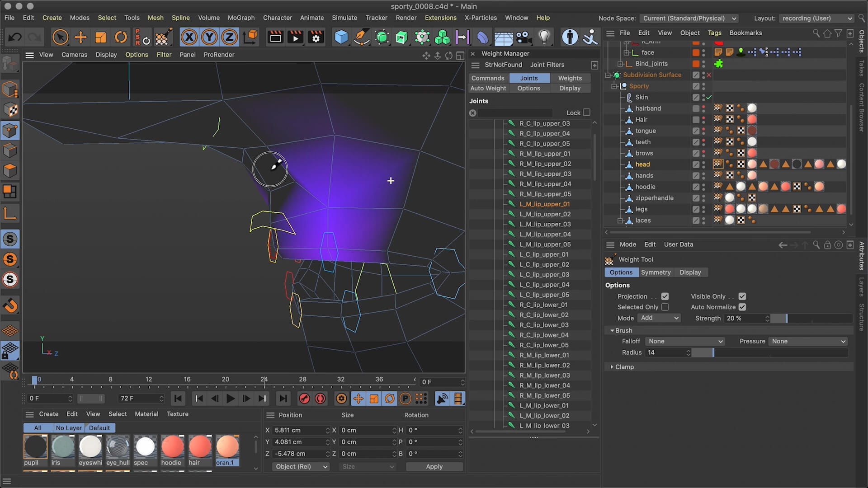The height and width of the screenshot is (488, 868).
Task: Click the Weight Tool icon
Action: (x=610, y=259)
